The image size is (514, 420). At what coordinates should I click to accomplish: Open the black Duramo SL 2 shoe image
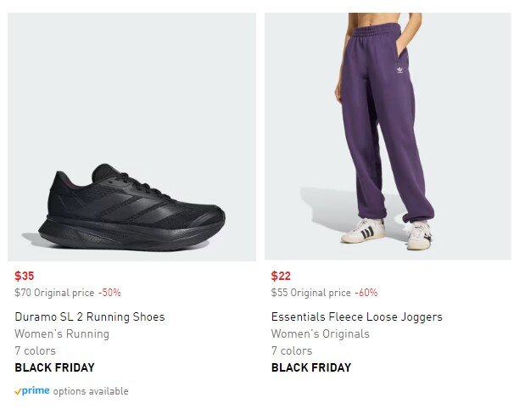tap(131, 206)
